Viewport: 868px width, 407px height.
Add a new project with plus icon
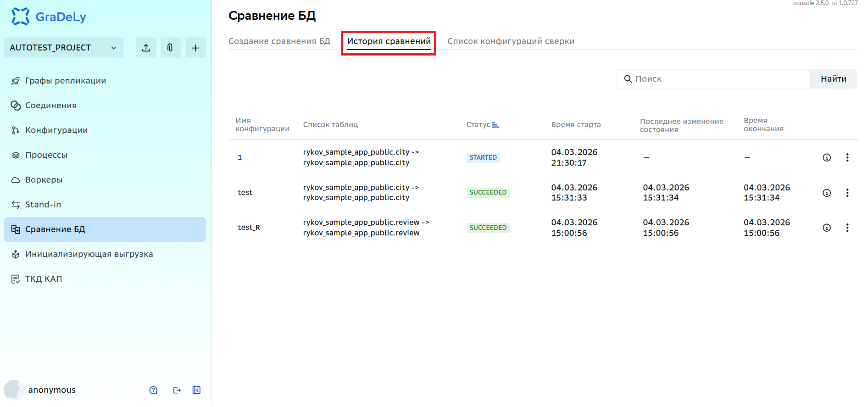coord(195,48)
